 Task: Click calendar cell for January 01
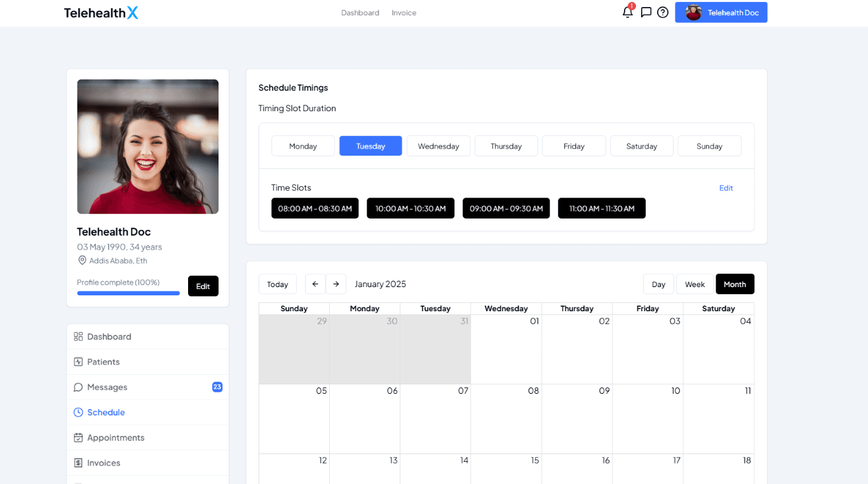pyautogui.click(x=506, y=349)
